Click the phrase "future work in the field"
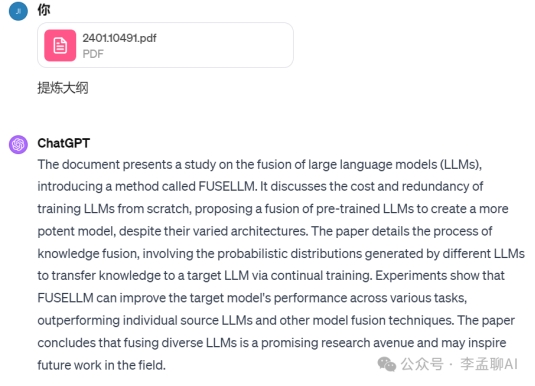Image resolution: width=535 pixels, height=386 pixels. tap(100, 365)
